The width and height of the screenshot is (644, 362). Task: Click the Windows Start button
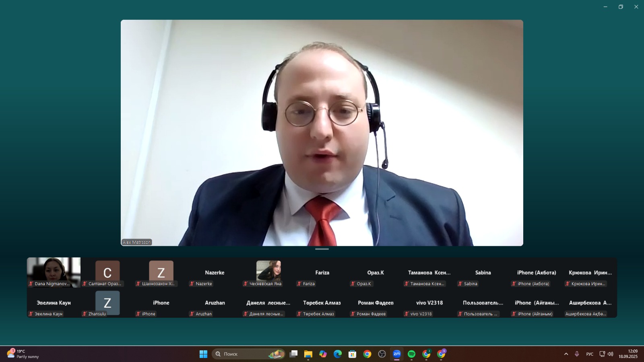(x=203, y=354)
